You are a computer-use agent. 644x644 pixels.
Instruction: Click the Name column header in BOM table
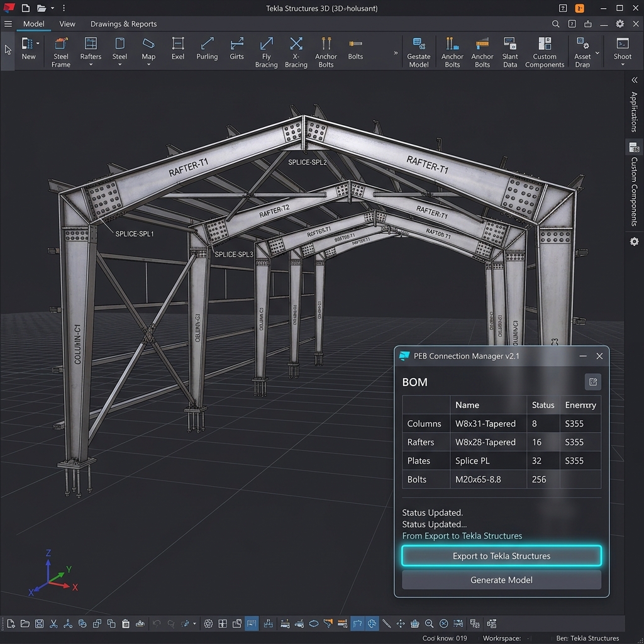coord(488,405)
